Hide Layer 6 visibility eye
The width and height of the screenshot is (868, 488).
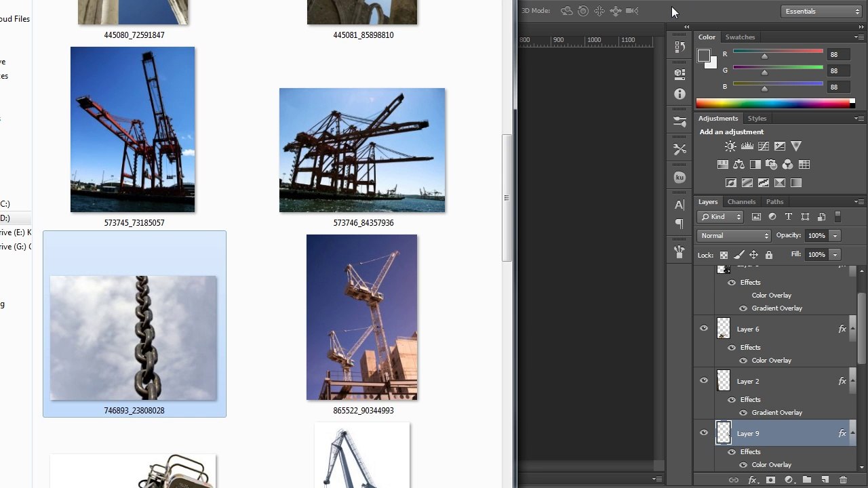pos(704,329)
